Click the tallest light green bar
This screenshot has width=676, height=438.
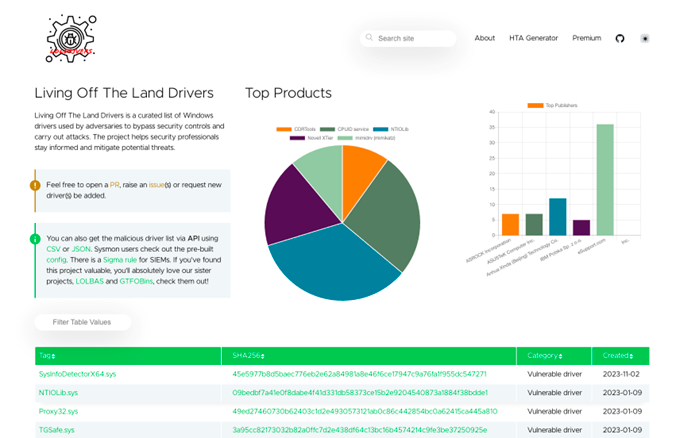pyautogui.click(x=605, y=180)
